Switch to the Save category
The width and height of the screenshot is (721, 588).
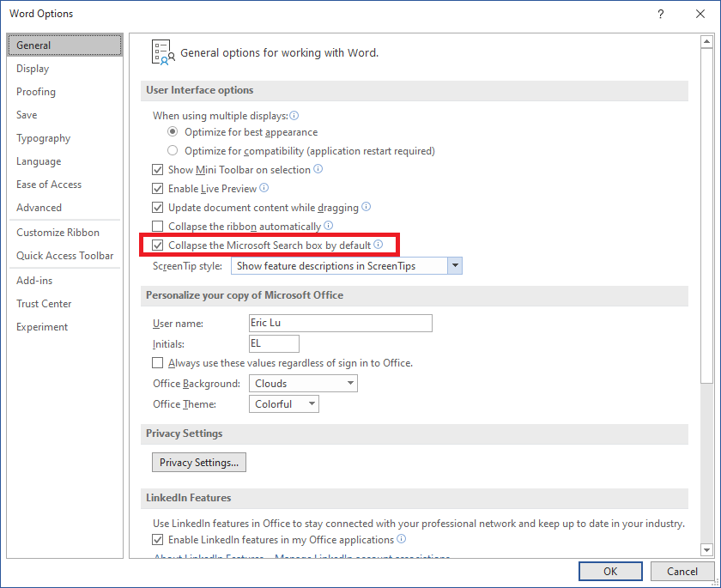click(64, 114)
